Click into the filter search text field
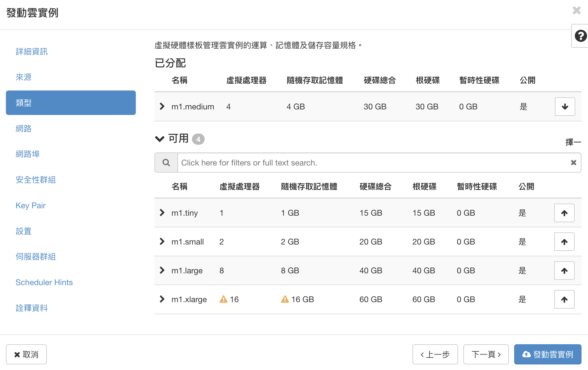 (372, 163)
